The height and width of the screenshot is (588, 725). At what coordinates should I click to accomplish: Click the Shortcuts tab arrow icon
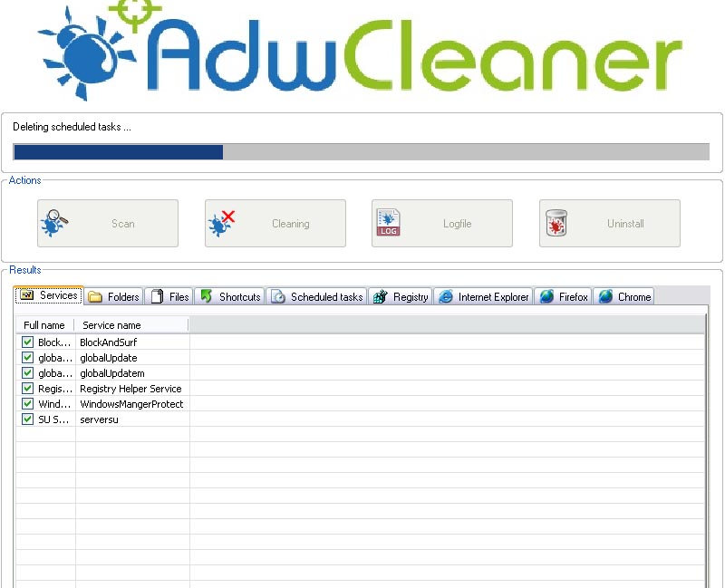(207, 296)
